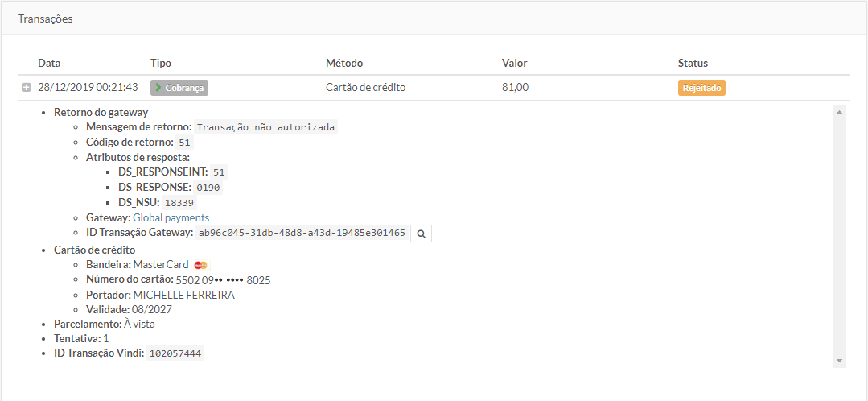Click the DS_NSU value 18339
Screen dimensions: 868x401
pyautogui.click(x=179, y=203)
